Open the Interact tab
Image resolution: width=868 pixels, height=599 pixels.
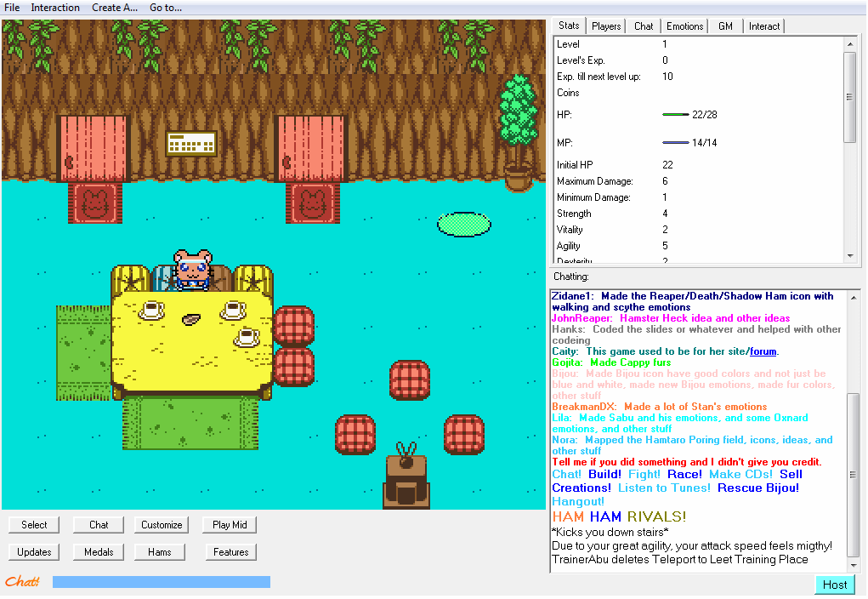click(x=763, y=26)
